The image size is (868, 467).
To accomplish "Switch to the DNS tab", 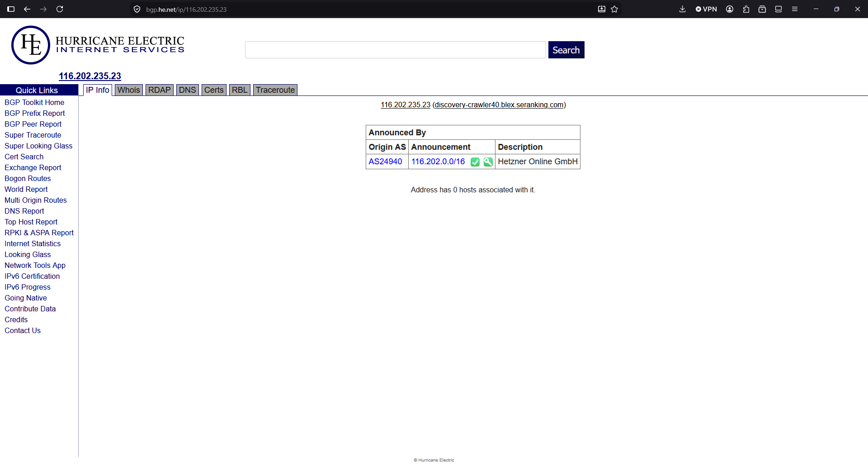I will click(188, 90).
